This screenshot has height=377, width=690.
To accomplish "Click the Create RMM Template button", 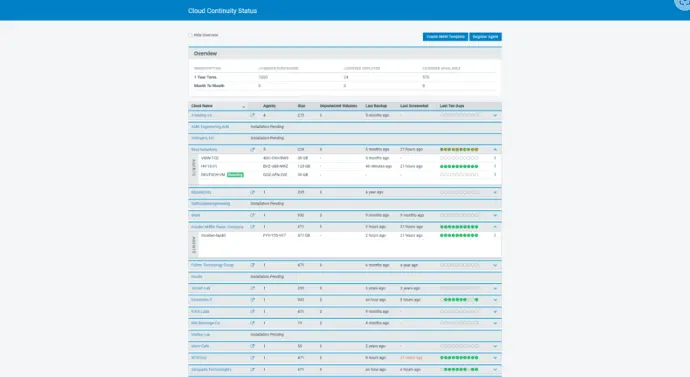I will pos(445,37).
